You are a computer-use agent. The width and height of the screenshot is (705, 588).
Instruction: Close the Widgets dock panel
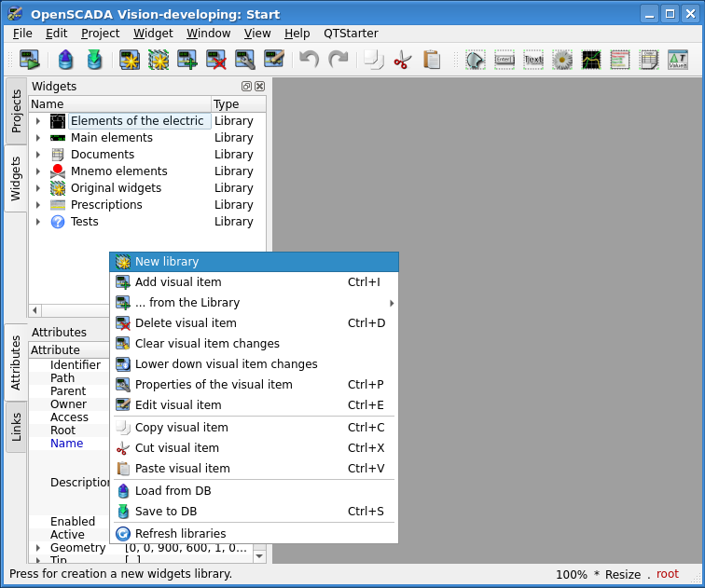pos(259,86)
